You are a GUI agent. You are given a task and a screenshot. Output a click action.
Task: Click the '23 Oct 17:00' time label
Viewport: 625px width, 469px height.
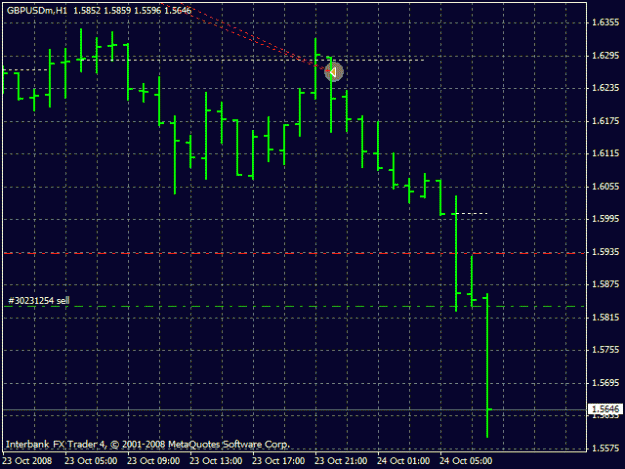[x=278, y=461]
